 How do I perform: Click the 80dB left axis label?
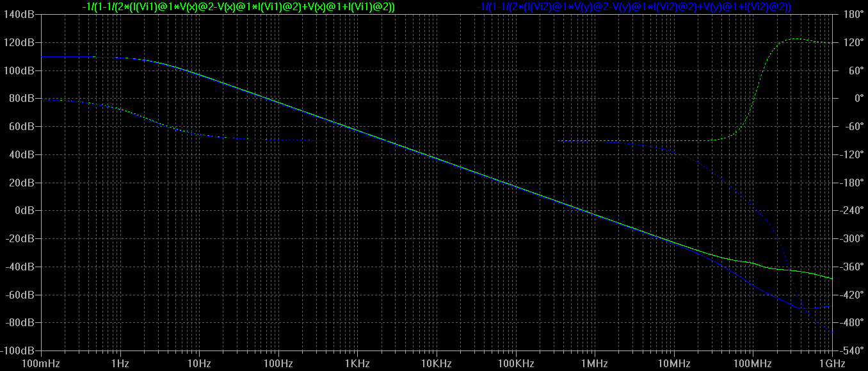click(21, 99)
